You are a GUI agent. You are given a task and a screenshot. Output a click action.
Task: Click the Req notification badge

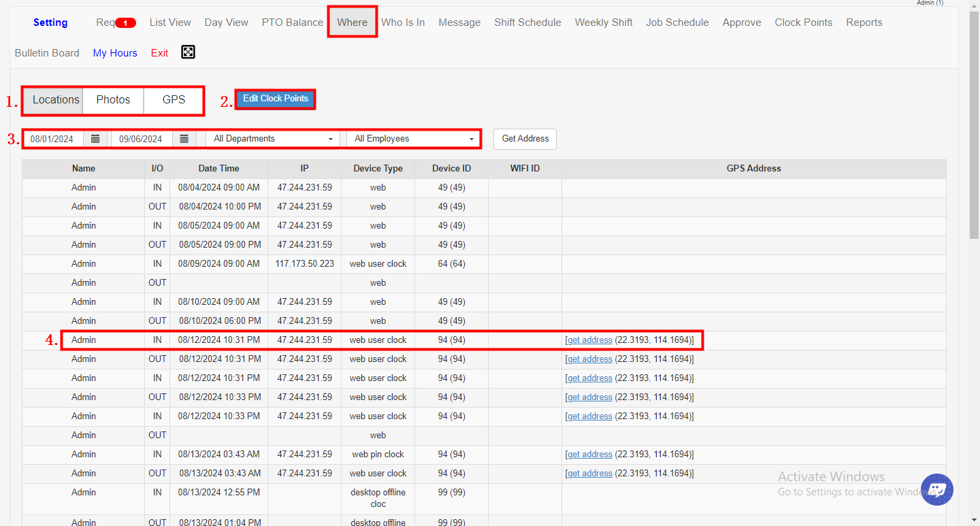125,23
